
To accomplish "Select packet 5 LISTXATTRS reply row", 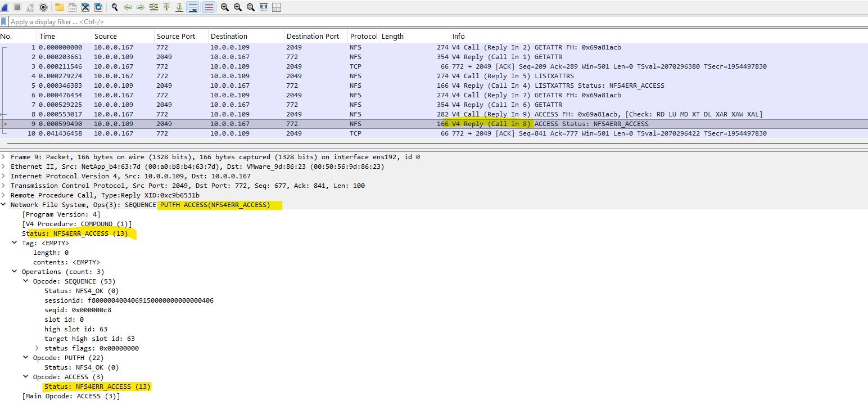I will pyautogui.click(x=434, y=86).
